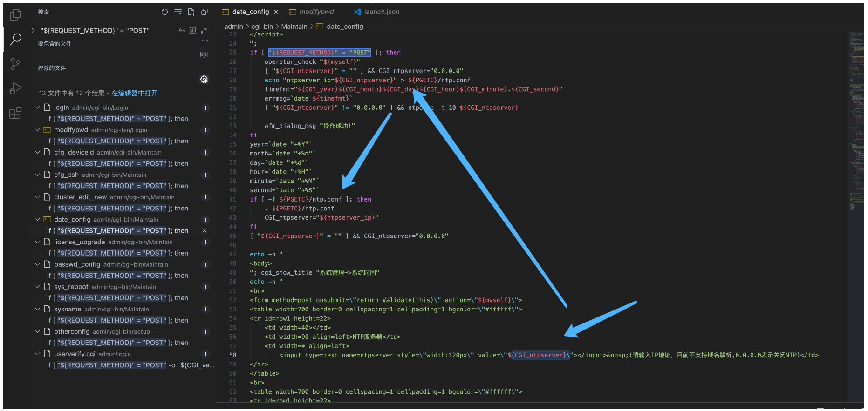Image resolution: width=868 pixels, height=411 pixels.
Task: Click the 在编辑器中打开 link
Action: click(x=134, y=93)
